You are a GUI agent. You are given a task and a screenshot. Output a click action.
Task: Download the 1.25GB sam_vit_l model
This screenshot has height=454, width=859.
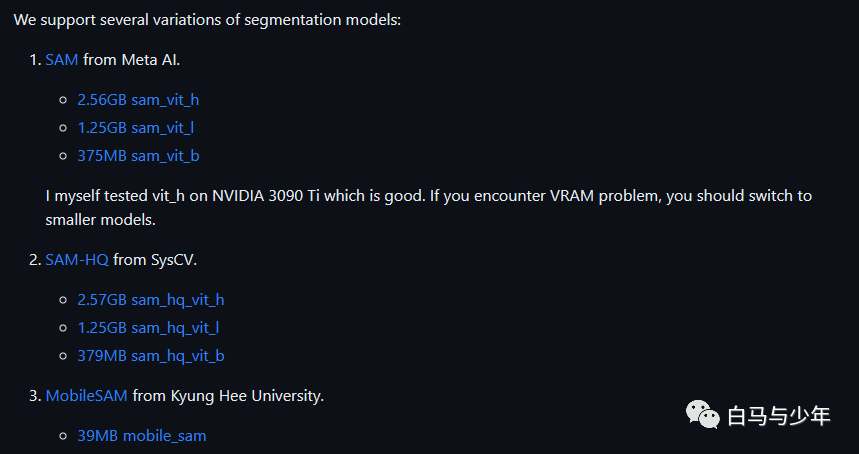click(x=135, y=128)
